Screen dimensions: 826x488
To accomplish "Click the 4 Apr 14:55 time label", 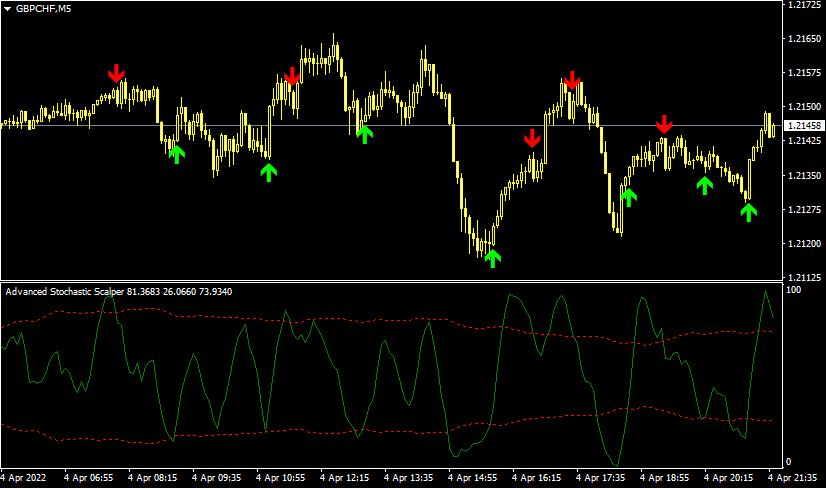I will (x=472, y=477).
